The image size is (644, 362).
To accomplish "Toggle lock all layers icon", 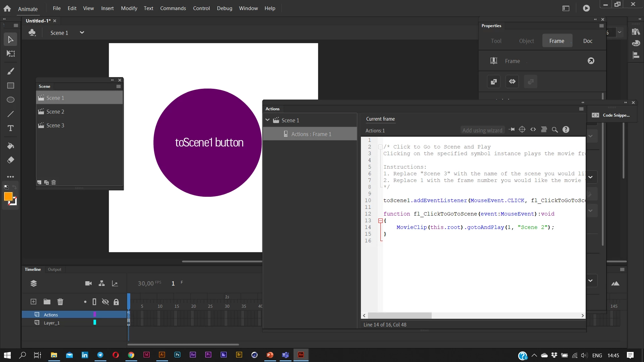I will point(116,302).
